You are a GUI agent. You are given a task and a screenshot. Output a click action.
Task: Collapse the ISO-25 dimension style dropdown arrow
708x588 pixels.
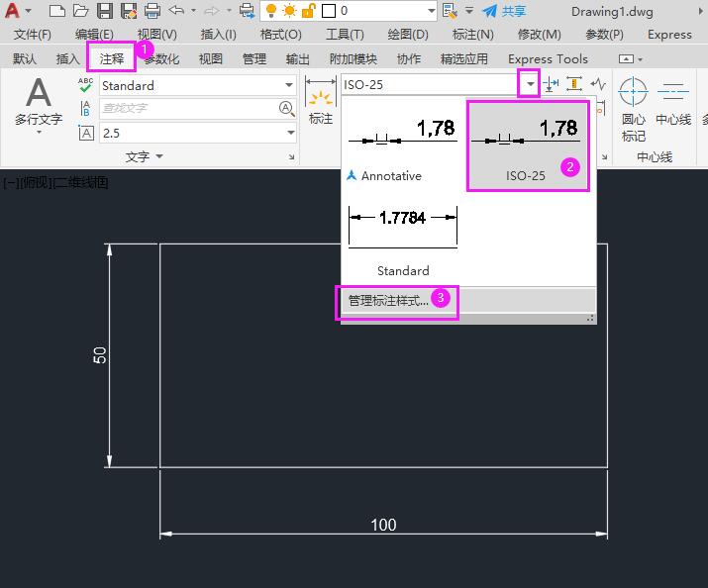point(530,84)
